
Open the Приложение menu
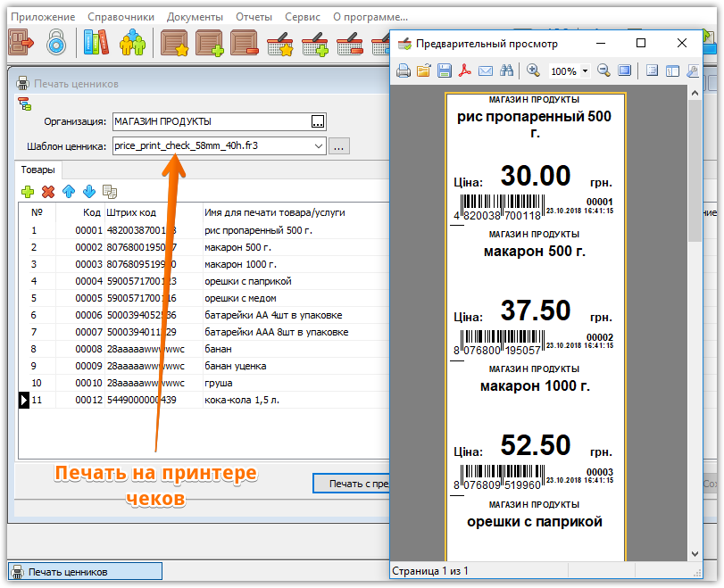[x=43, y=17]
